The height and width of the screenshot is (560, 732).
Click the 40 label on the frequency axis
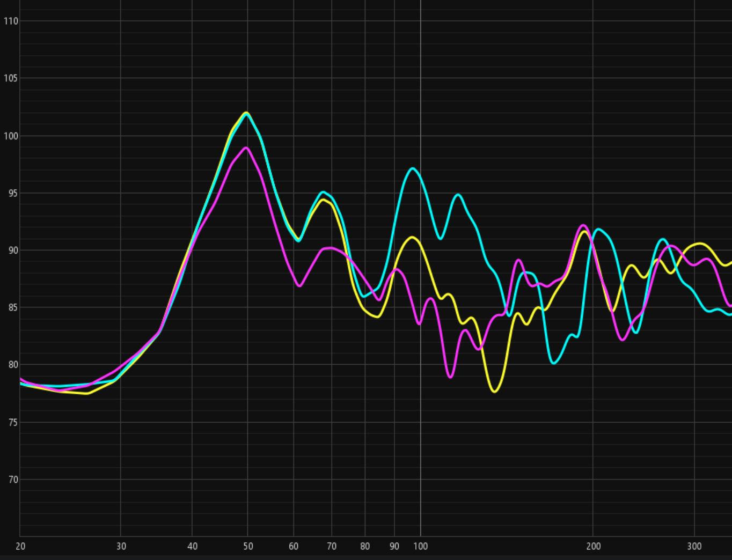coord(192,546)
